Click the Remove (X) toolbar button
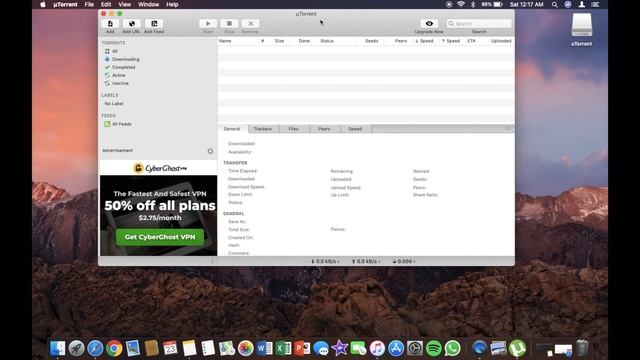This screenshot has height=360, width=640. 251,24
